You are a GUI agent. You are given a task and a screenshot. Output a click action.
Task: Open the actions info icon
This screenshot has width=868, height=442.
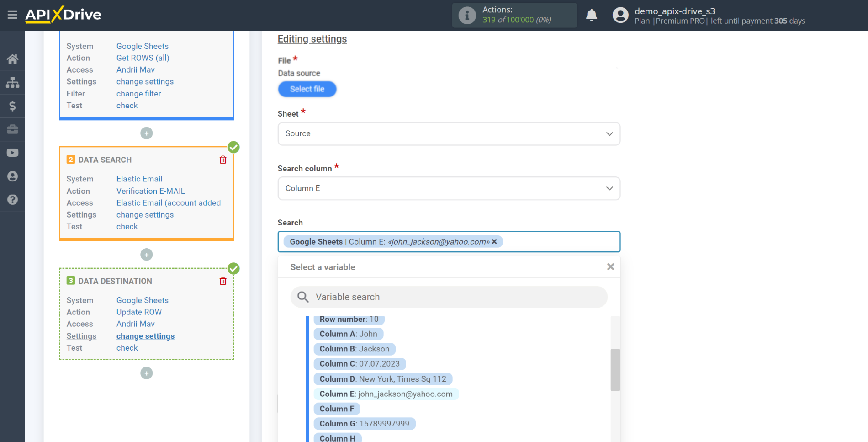pyautogui.click(x=467, y=15)
